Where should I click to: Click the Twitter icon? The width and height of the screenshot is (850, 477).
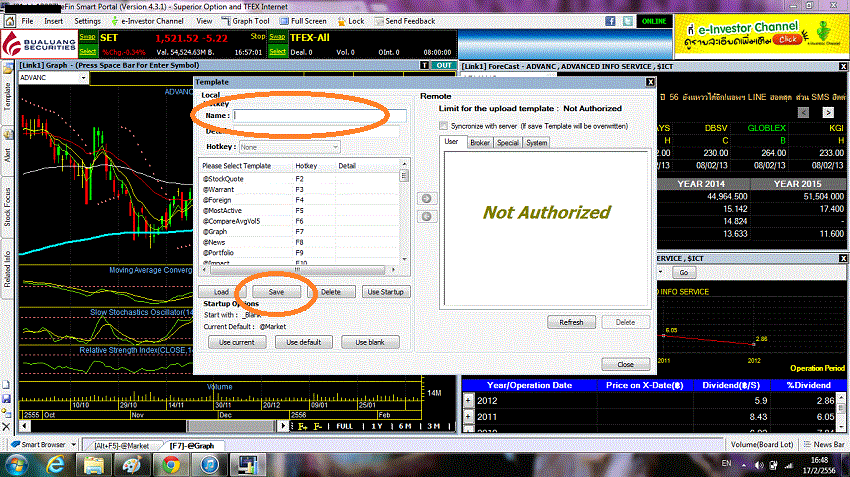(x=628, y=21)
